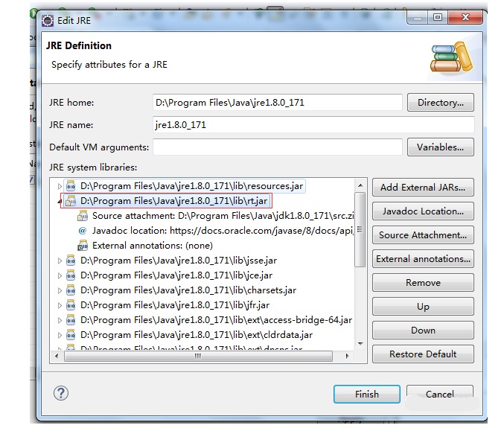Expand the charsets.jar tree node
504x431 pixels.
click(x=60, y=290)
